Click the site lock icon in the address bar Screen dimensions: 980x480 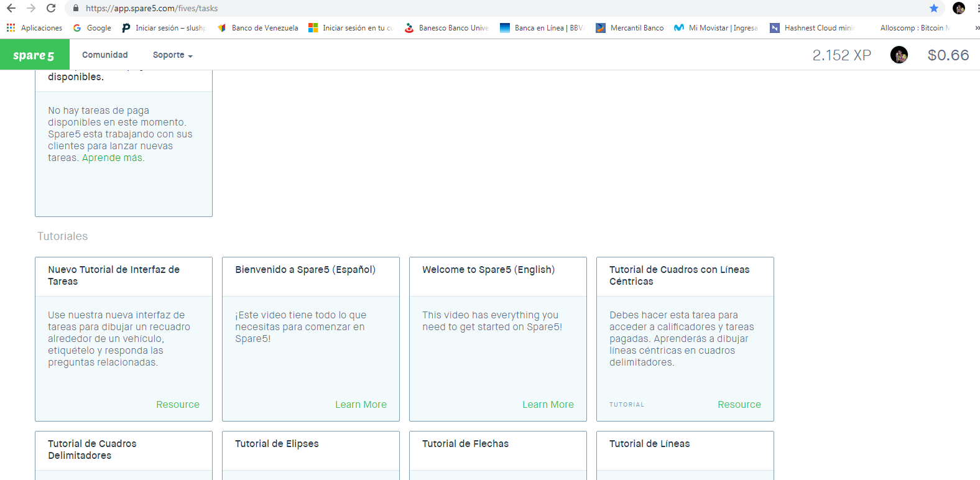(x=76, y=8)
